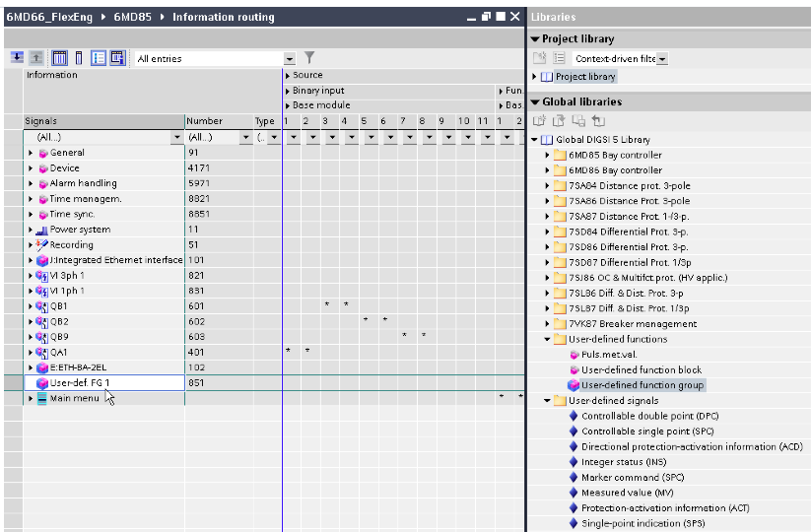
Task: Click the Puls.met.val. library item
Action: pyautogui.click(x=608, y=355)
